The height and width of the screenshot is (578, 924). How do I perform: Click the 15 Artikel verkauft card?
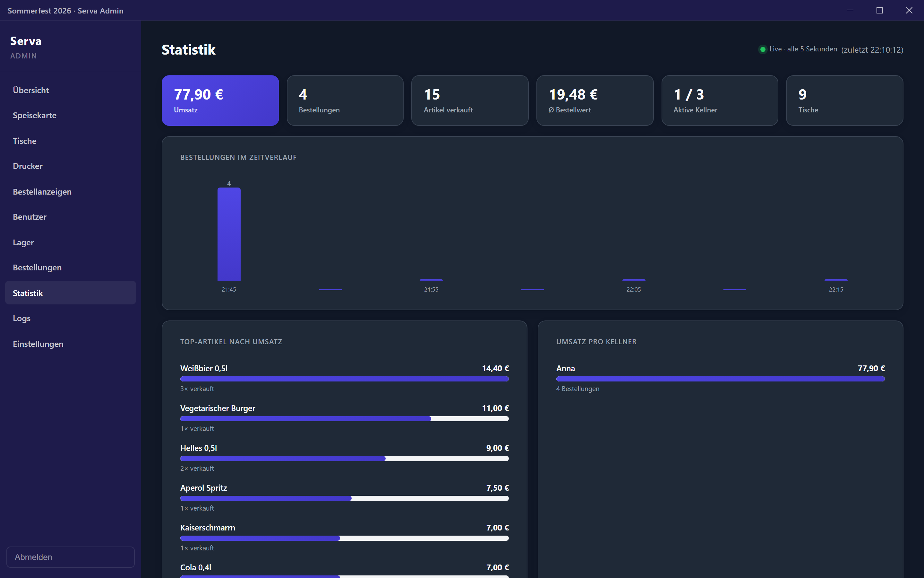[470, 101]
